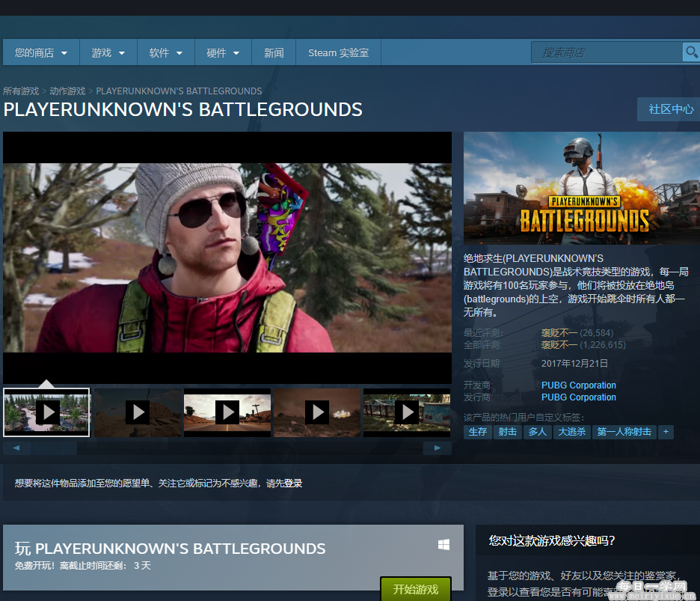Click the large PLAYERUNKNOWN'S BATTLEGROUNDS page title
This screenshot has width=700, height=601.
pyautogui.click(x=183, y=109)
